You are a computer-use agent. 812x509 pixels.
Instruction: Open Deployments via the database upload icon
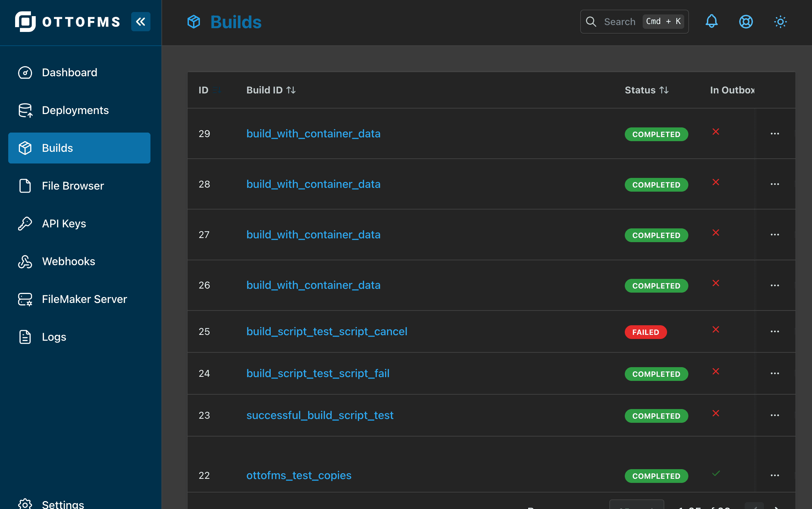click(x=25, y=110)
